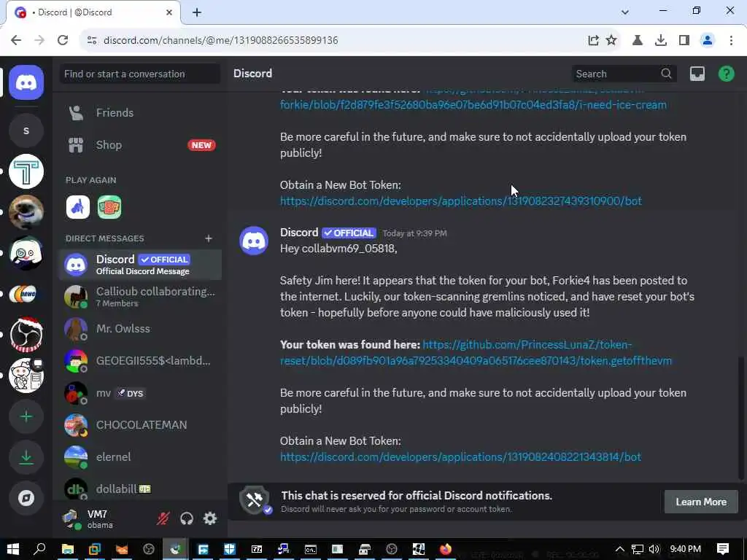Open the dollabill direct message
The width and height of the screenshot is (747, 560).
[140, 489]
